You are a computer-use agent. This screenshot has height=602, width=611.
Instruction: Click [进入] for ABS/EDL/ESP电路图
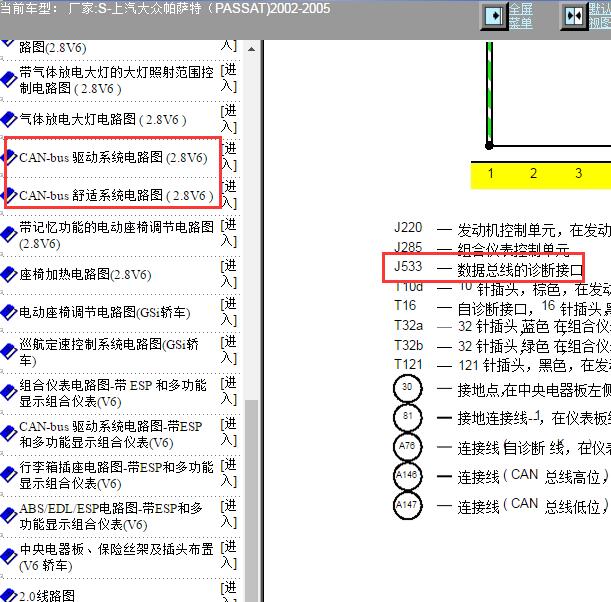tap(229, 514)
